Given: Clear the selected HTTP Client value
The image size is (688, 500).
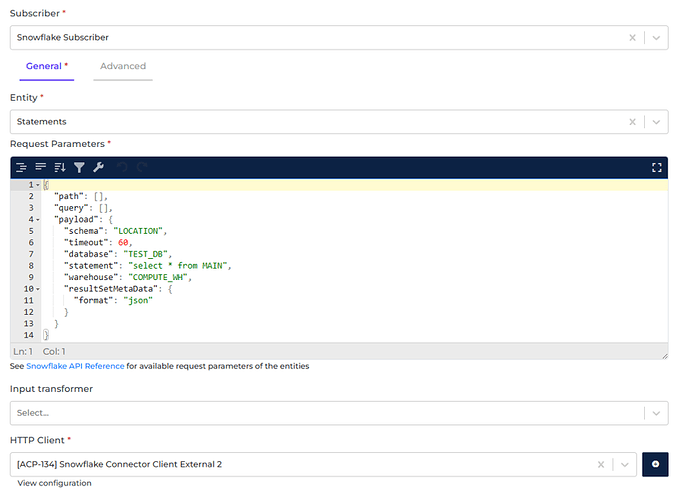Looking at the screenshot, I should (601, 464).
